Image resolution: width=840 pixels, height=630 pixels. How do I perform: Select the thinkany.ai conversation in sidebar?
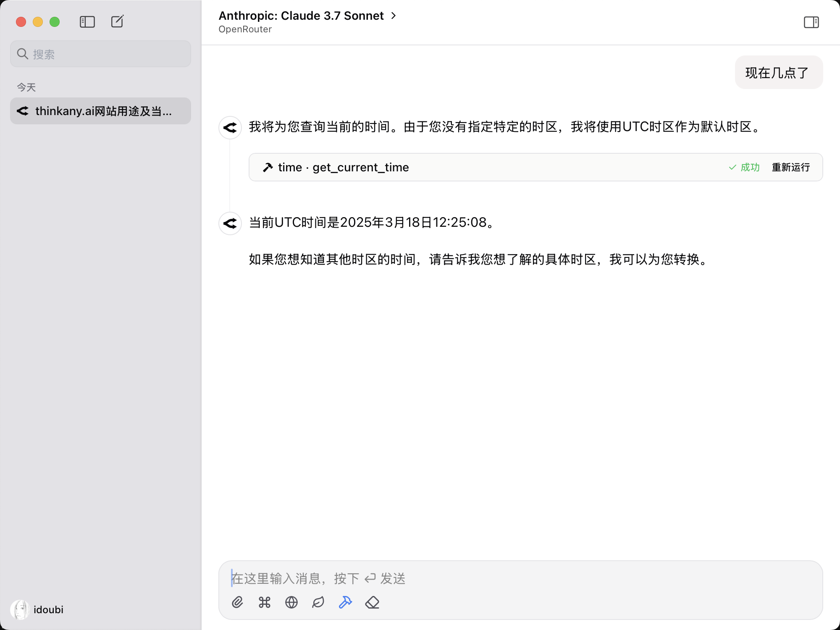pos(100,111)
